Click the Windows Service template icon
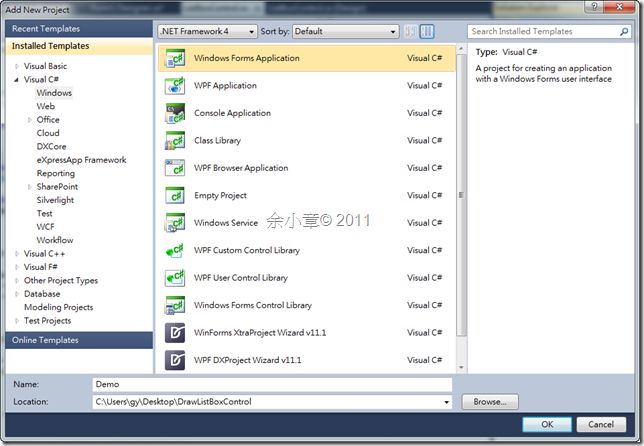This screenshot has height=446, width=644. click(x=175, y=223)
